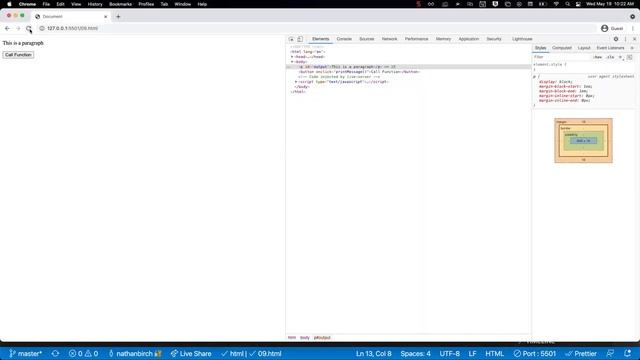Switch to the Event Listeners pane tab

coord(610,48)
